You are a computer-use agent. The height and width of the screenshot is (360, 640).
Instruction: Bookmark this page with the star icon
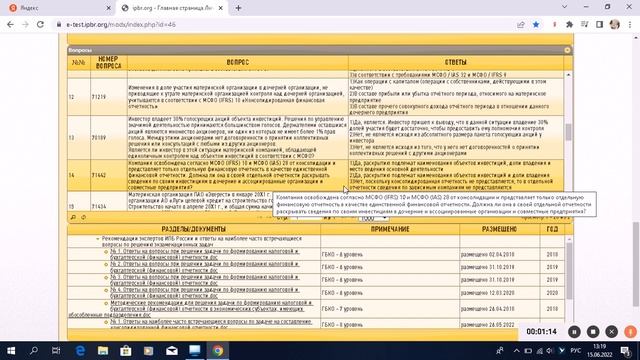click(536, 25)
